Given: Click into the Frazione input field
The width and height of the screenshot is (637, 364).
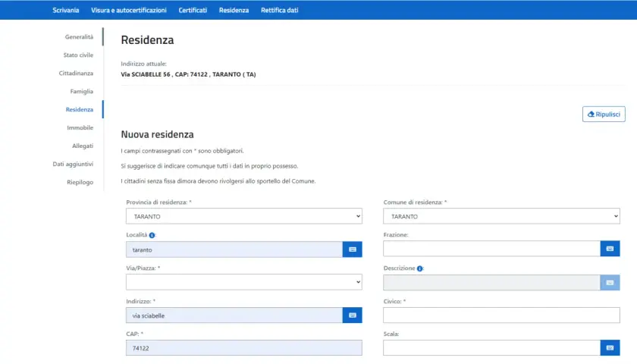Looking at the screenshot, I should [x=491, y=249].
